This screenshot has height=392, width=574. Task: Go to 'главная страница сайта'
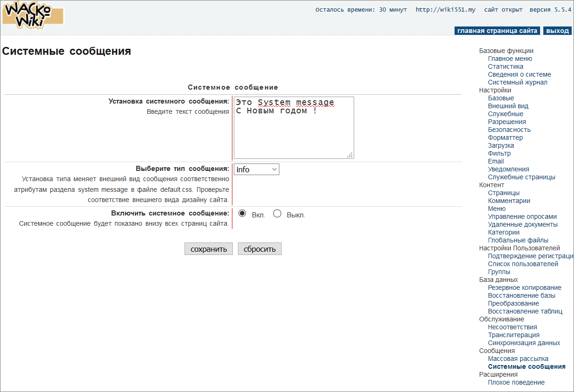point(497,31)
